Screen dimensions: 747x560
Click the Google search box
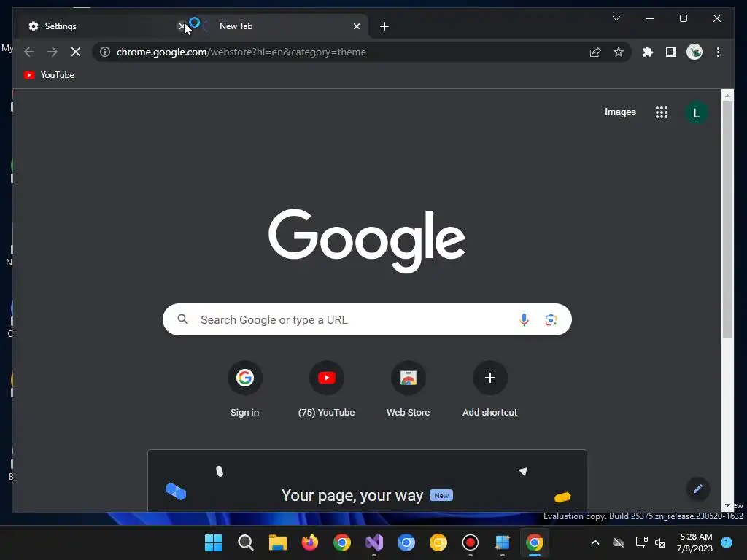[367, 319]
